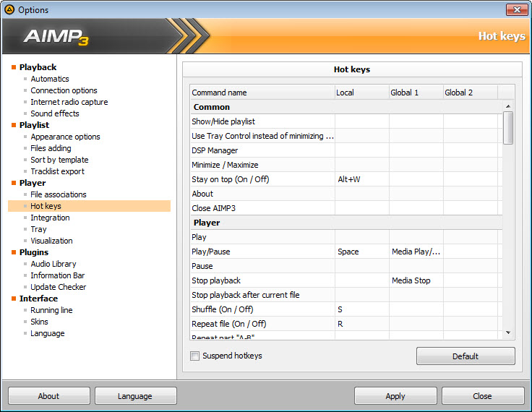Click the AIMP icon in title bar
This screenshot has width=532, height=412.
[x=9, y=9]
